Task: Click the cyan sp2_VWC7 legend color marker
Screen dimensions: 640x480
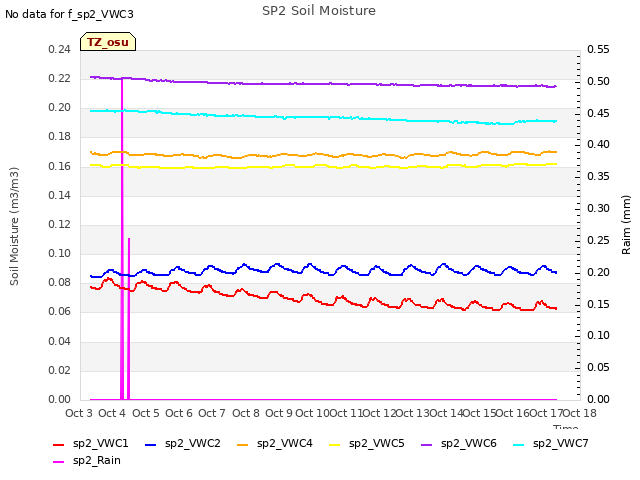Action: 518,444
